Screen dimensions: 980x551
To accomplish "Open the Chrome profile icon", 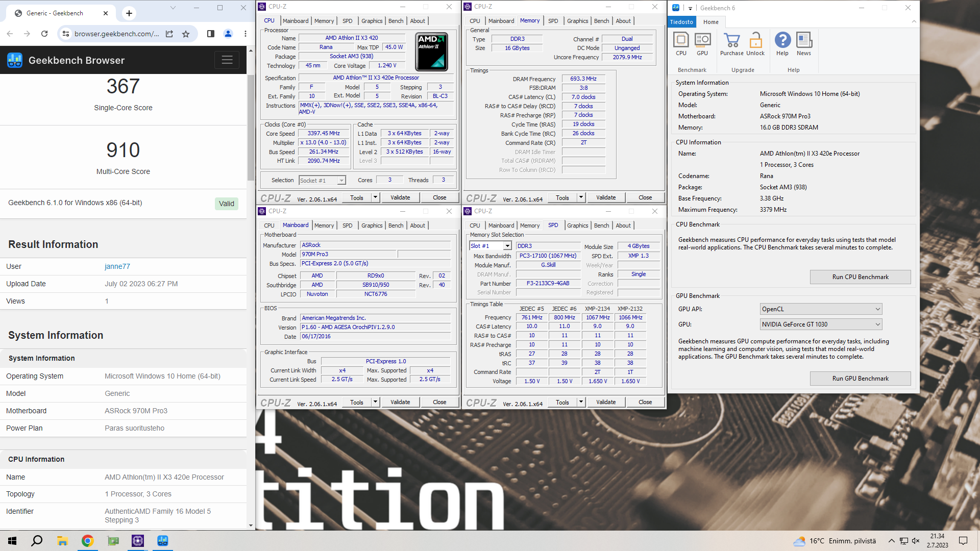I will point(228,34).
